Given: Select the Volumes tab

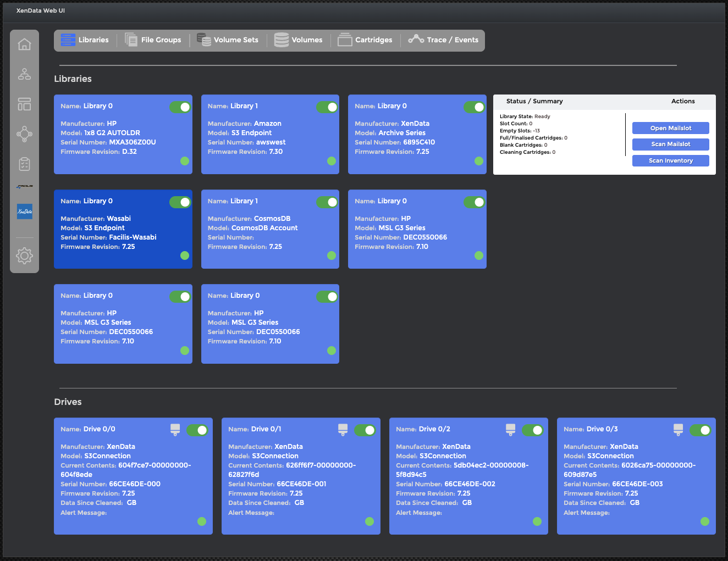Looking at the screenshot, I should coord(299,40).
